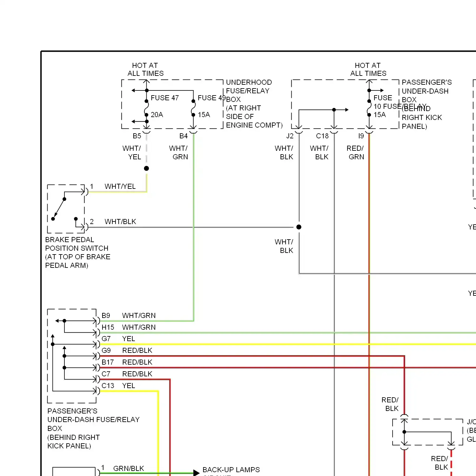Click PASSENGER'S UNDER-DASH FUSE/RELAY BOX label at lower left
Screen dimensions: 476x476
[93, 428]
